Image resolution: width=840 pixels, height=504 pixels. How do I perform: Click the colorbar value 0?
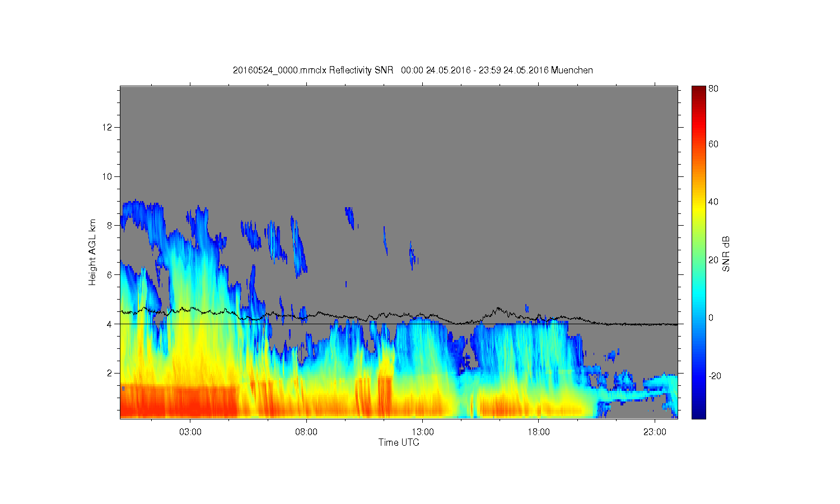711,318
